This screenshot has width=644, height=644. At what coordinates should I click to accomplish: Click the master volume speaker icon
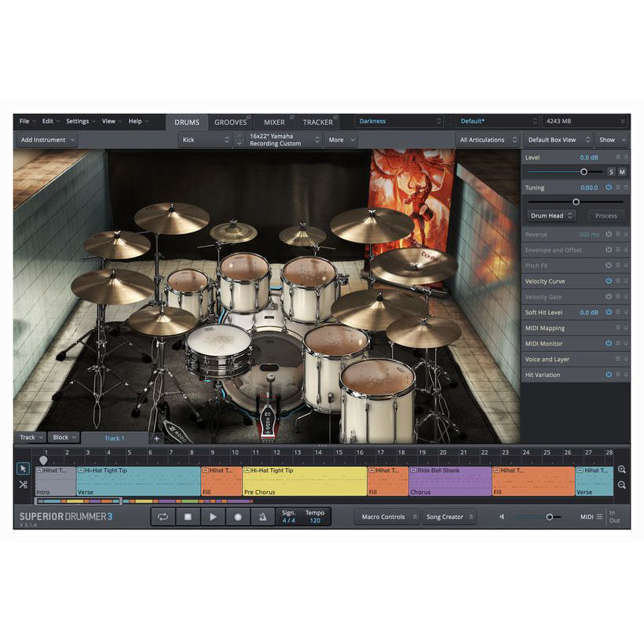[502, 517]
